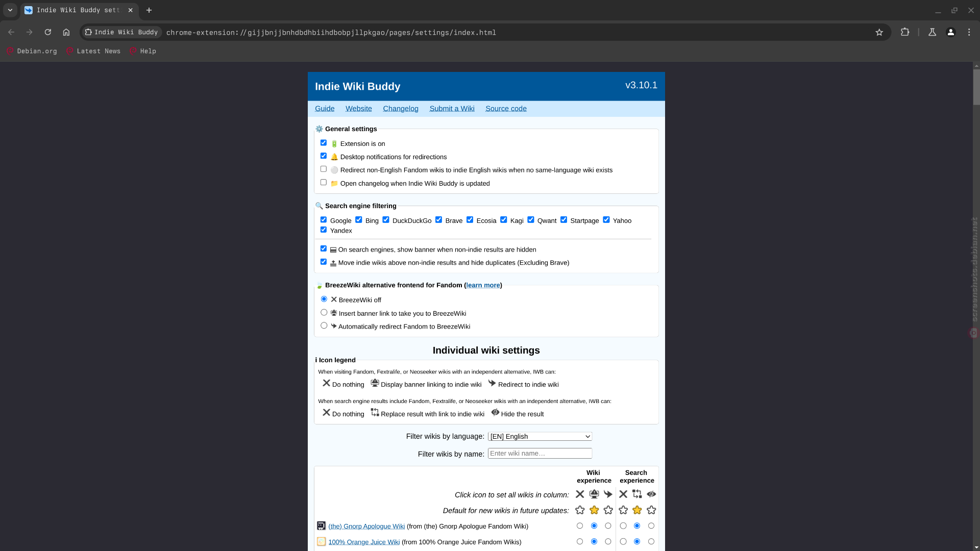The image size is (980, 551).
Task: Reload the page
Action: pos(48,32)
